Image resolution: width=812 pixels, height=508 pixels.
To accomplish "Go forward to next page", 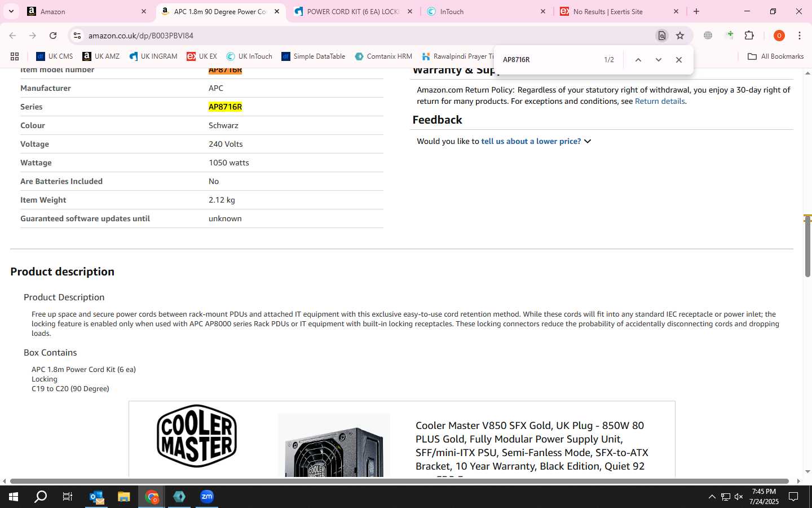I will coord(33,36).
